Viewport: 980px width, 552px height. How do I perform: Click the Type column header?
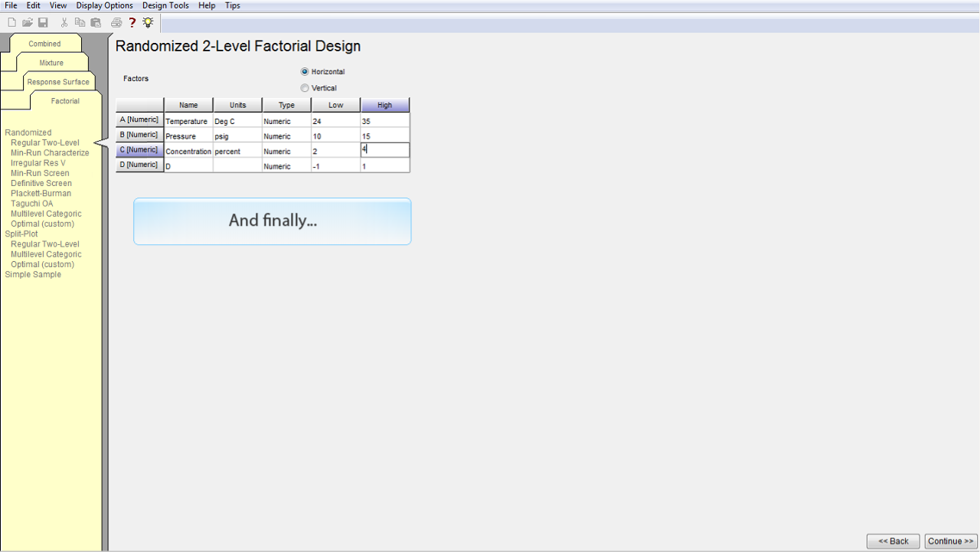(286, 105)
